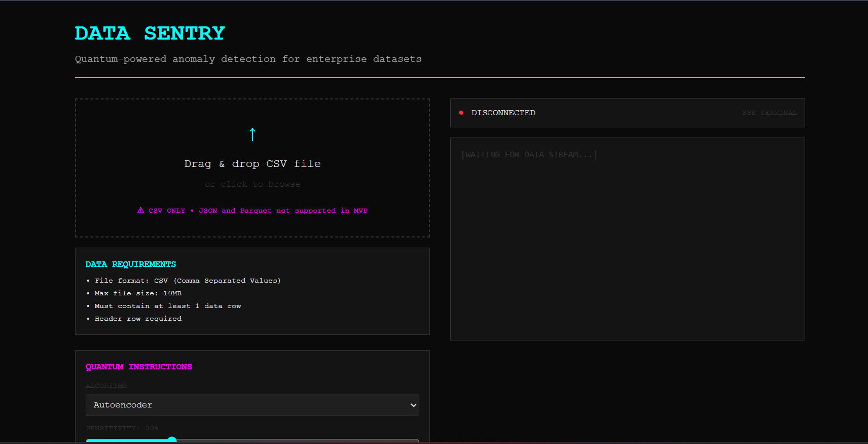
Task: Click the DATA SENTRY title
Action: pos(150,33)
